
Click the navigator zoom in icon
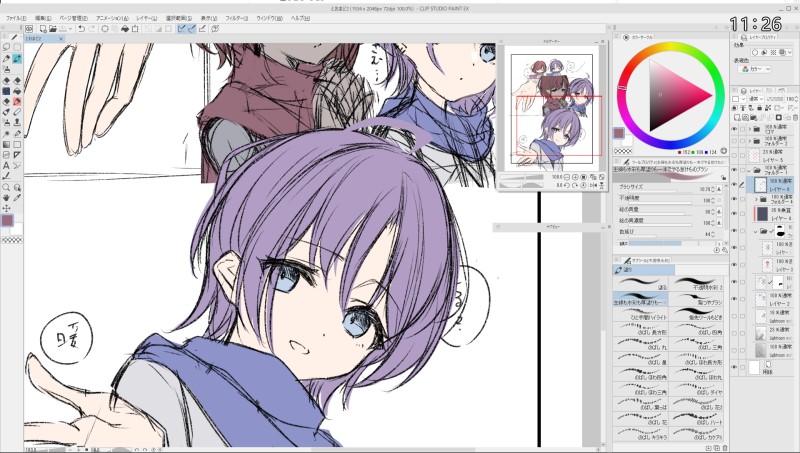(x=575, y=177)
